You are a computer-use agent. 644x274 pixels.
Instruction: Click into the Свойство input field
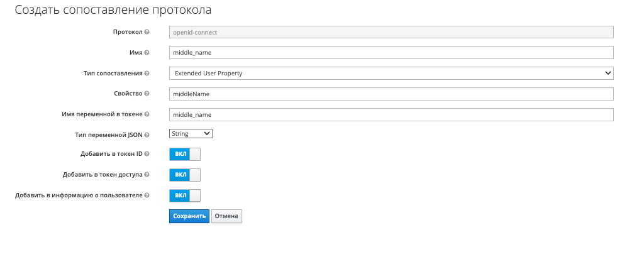click(391, 94)
